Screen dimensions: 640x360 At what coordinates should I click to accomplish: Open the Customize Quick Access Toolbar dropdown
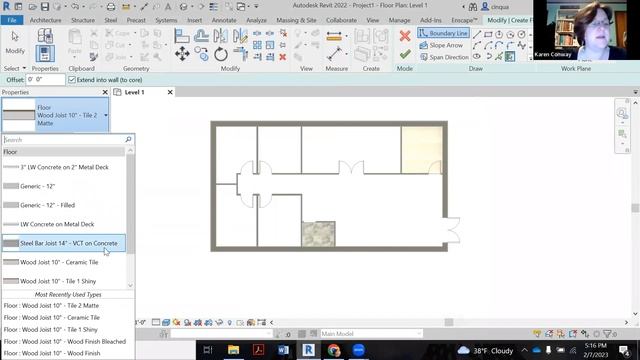tap(256, 7)
